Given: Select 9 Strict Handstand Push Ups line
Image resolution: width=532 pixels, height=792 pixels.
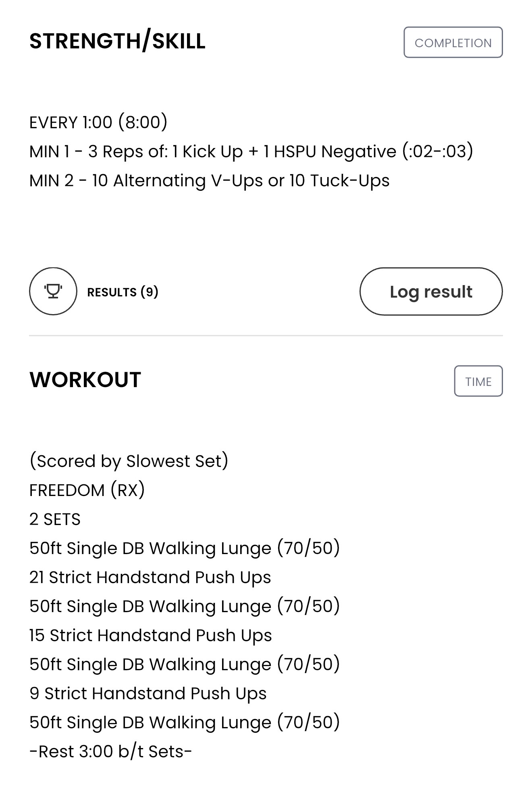Looking at the screenshot, I should [148, 694].
